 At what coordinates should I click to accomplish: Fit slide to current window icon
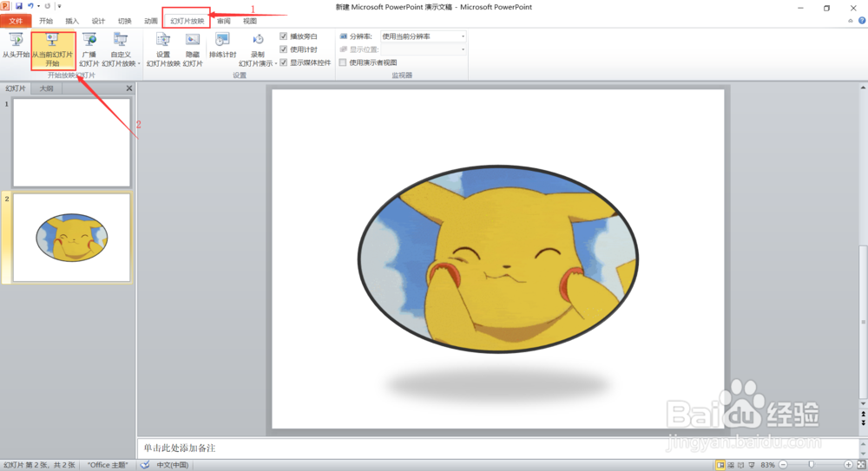click(861, 465)
